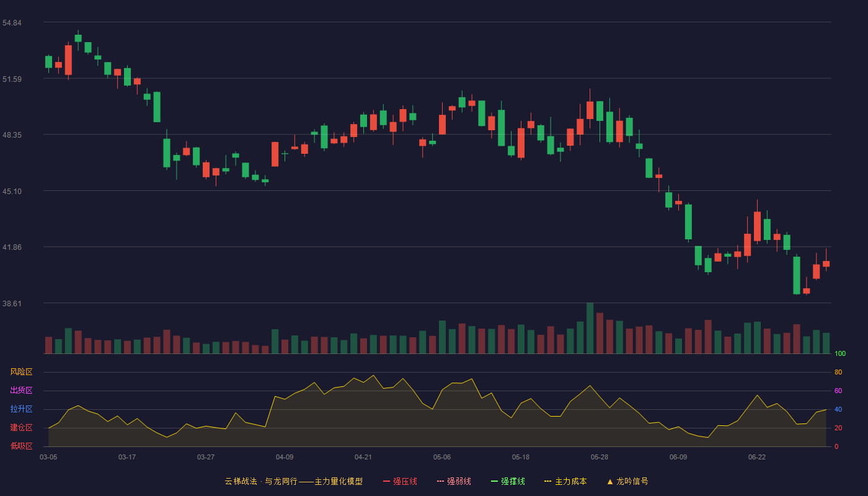Click the 04-09 date label
Viewport: 868px width, 496px height.
click(285, 457)
